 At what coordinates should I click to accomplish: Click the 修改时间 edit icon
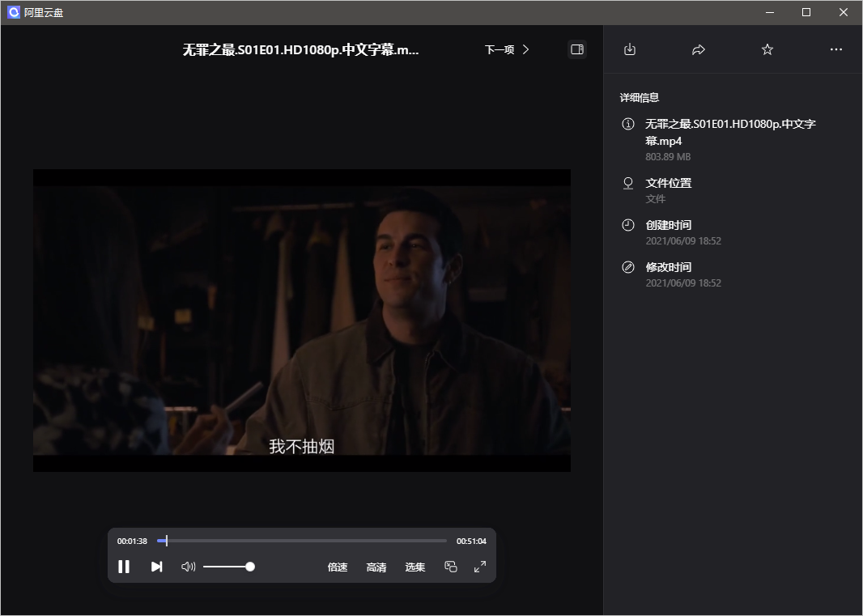[x=628, y=267]
